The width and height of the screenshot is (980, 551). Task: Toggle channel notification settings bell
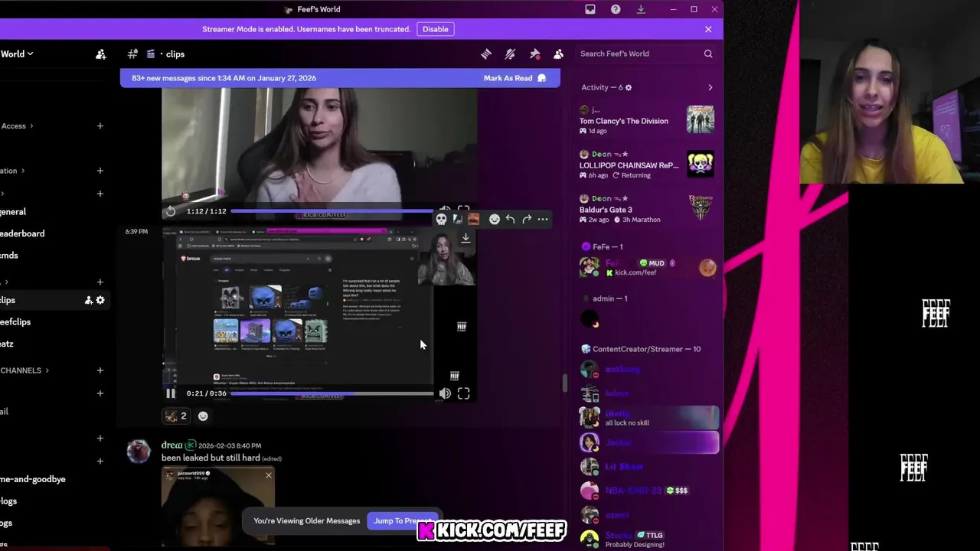tap(510, 54)
